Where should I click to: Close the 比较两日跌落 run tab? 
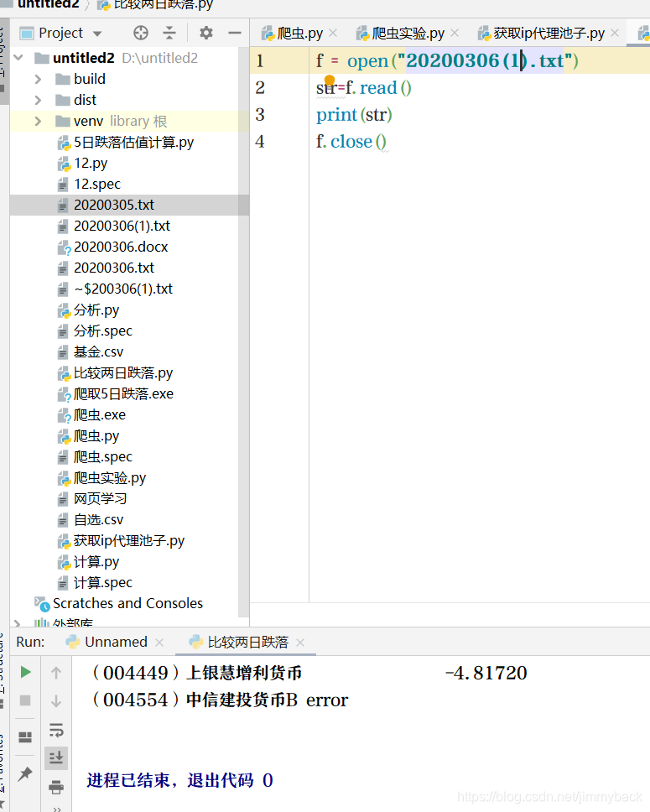point(300,643)
